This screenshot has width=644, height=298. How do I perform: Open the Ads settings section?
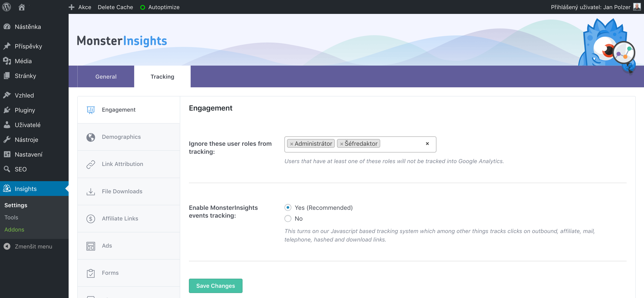129,246
